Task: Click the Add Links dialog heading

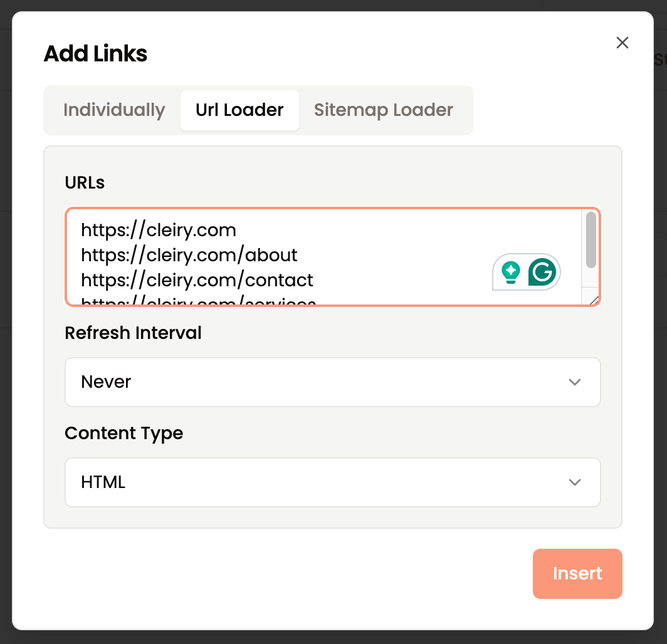Action: pyautogui.click(x=95, y=53)
